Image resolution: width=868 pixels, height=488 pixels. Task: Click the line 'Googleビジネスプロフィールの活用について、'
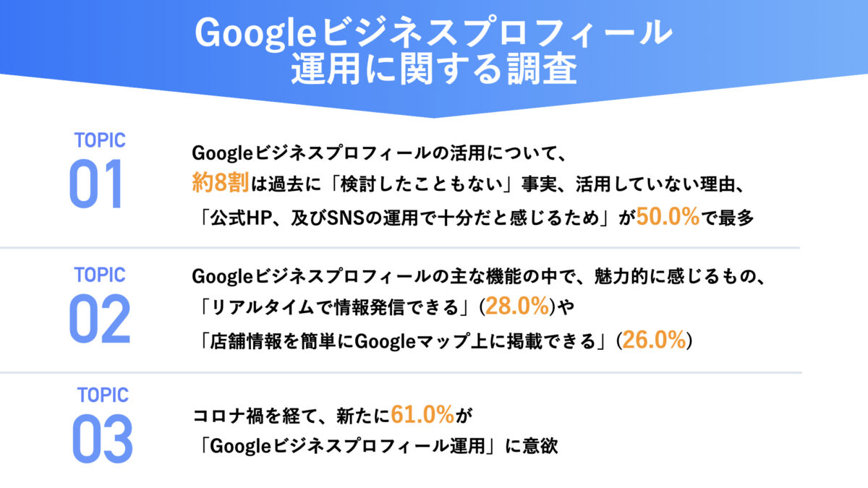[x=373, y=153]
